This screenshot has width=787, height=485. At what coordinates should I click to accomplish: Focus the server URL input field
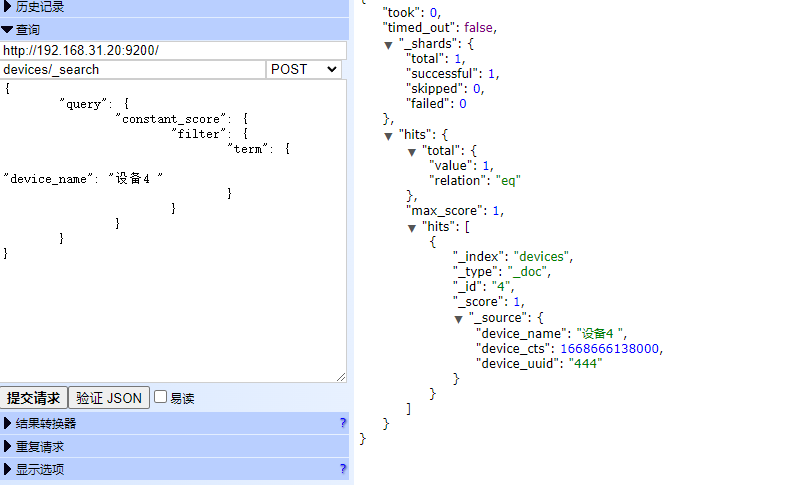(x=173, y=50)
